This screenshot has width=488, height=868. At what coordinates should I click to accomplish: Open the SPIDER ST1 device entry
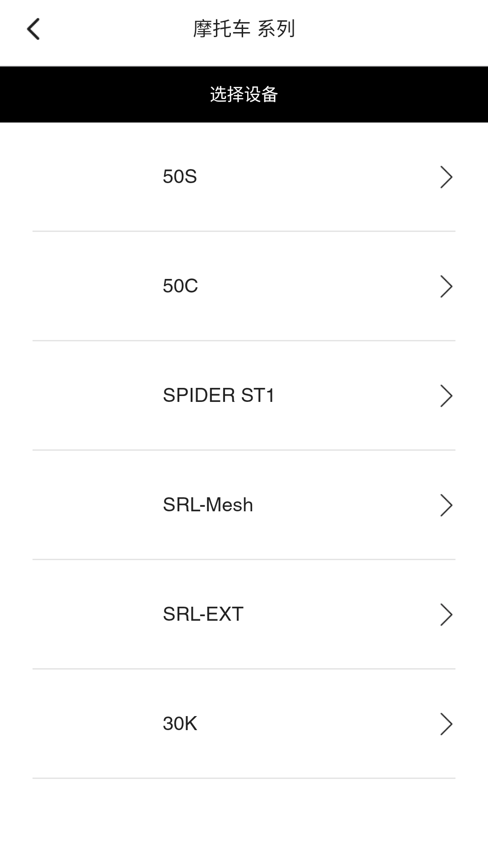[x=219, y=396]
